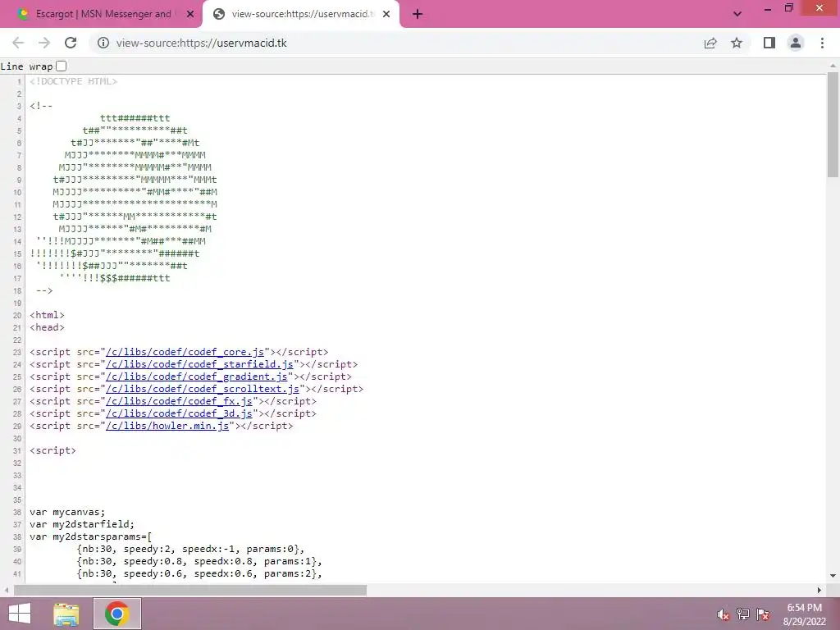Open codef_fx.js source link

click(179, 401)
